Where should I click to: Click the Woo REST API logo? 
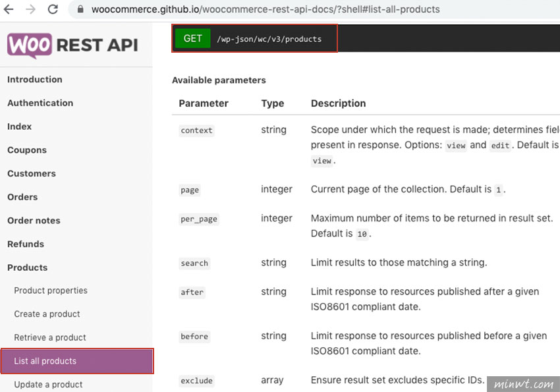pyautogui.click(x=72, y=45)
